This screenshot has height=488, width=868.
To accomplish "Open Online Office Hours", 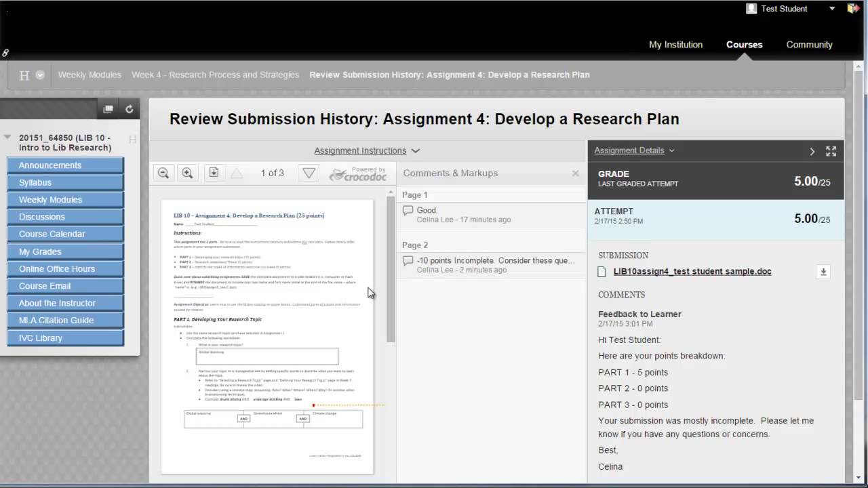I will point(65,268).
